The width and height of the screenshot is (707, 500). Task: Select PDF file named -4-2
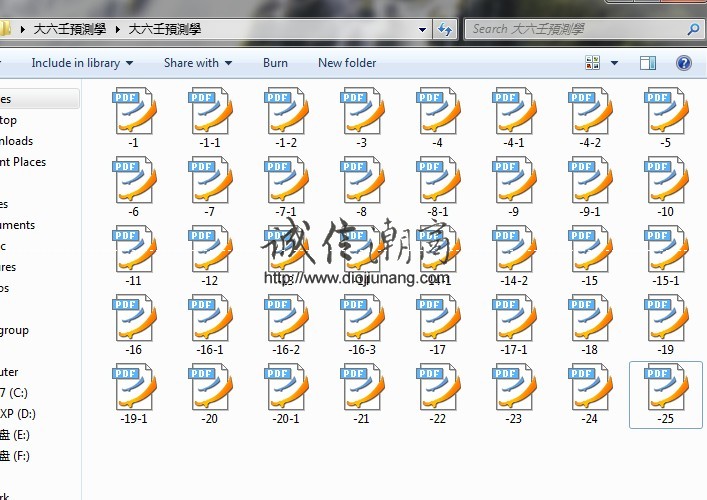(x=590, y=118)
